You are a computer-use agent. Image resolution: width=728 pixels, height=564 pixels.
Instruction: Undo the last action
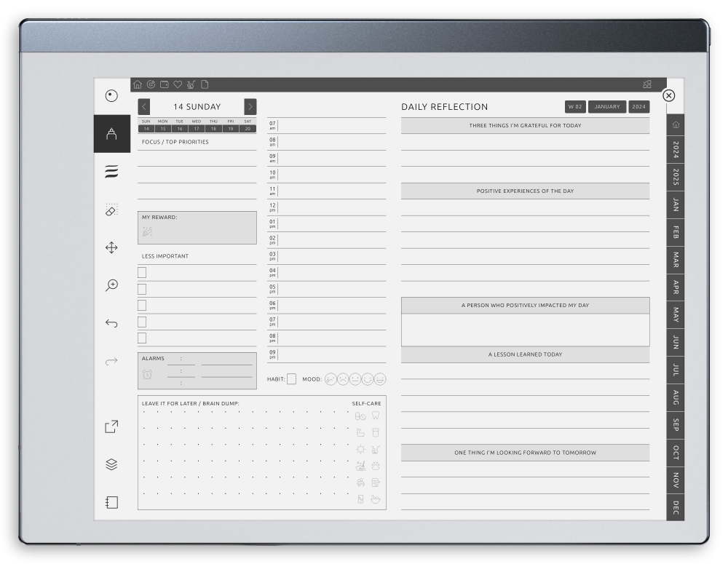tap(112, 323)
